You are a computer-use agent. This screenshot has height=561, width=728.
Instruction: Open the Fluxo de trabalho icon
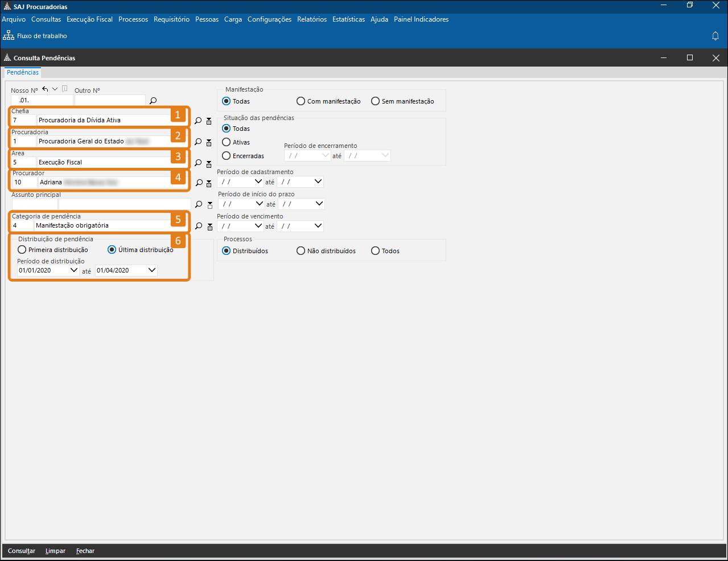[9, 36]
